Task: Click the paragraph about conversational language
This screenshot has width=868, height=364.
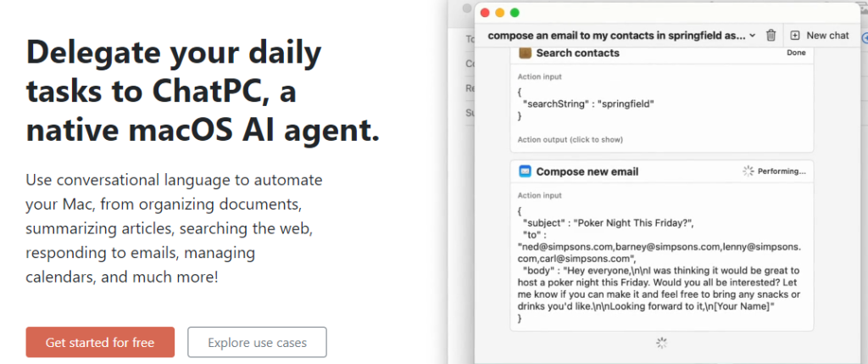Action: [x=174, y=229]
